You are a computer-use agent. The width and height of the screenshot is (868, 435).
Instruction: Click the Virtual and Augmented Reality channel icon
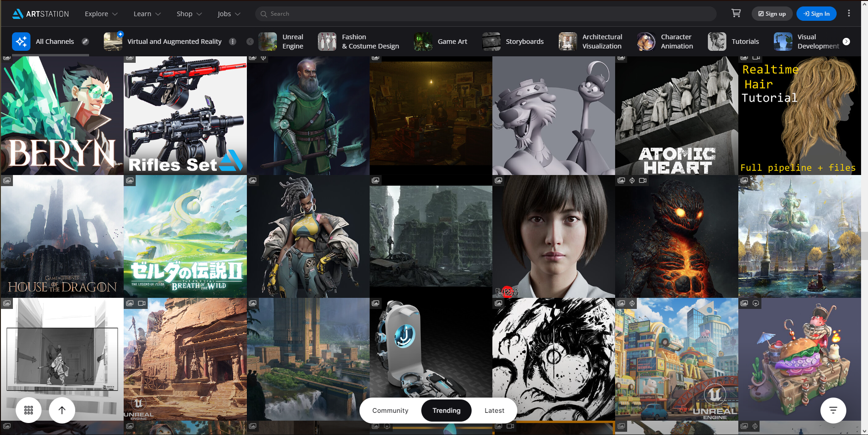click(113, 42)
